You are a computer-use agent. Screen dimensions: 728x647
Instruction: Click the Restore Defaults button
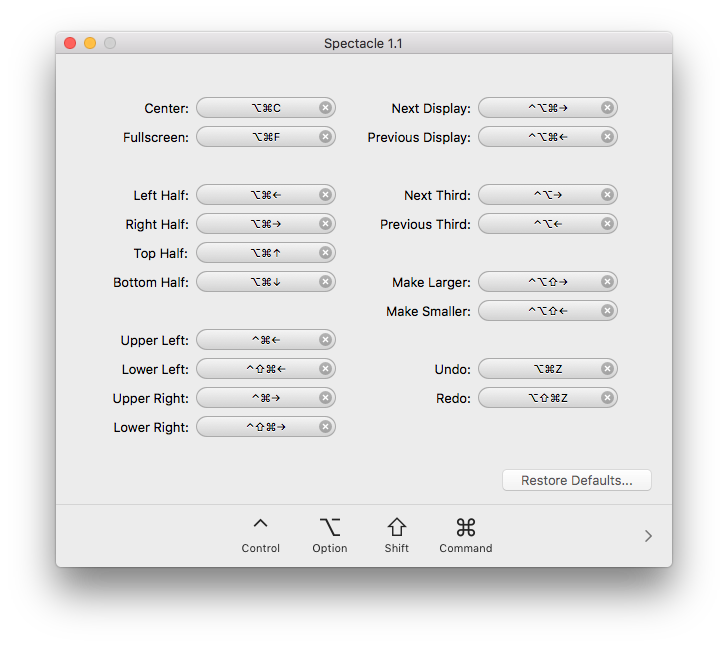[x=577, y=480]
